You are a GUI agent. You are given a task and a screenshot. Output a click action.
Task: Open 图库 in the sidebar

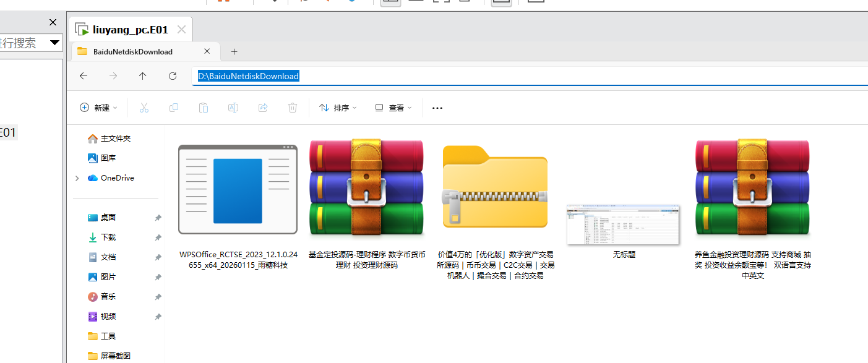click(102, 158)
